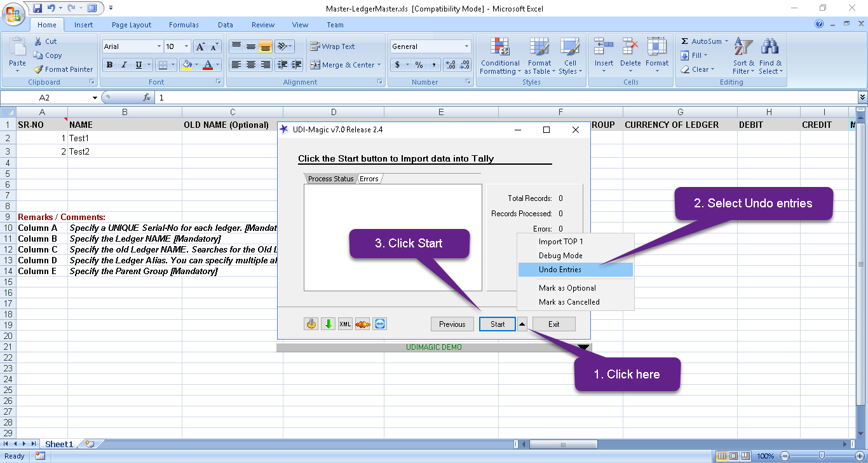Switch to the Errors tab in UDI-Magic
Image resolution: width=868 pixels, height=463 pixels.
369,179
